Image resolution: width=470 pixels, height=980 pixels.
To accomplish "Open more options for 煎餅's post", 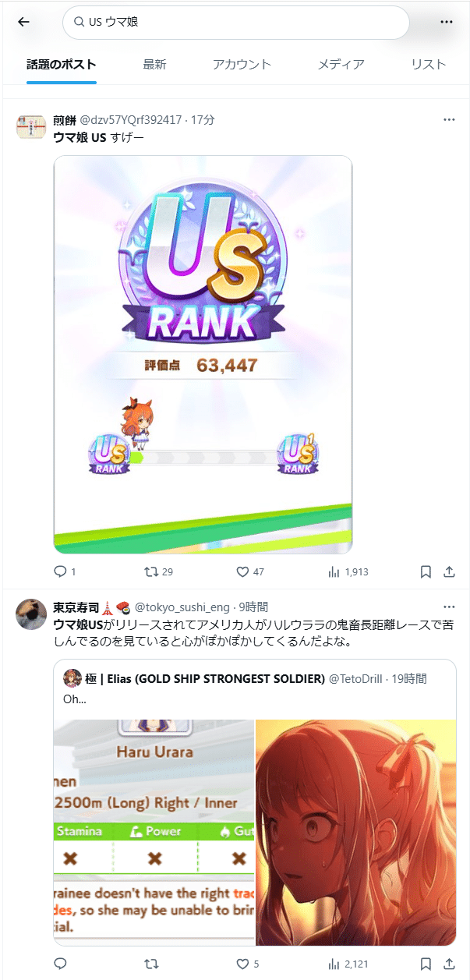I will pyautogui.click(x=449, y=120).
